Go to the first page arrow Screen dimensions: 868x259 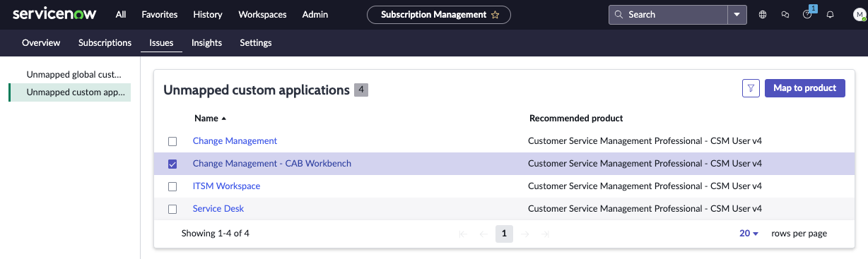463,234
